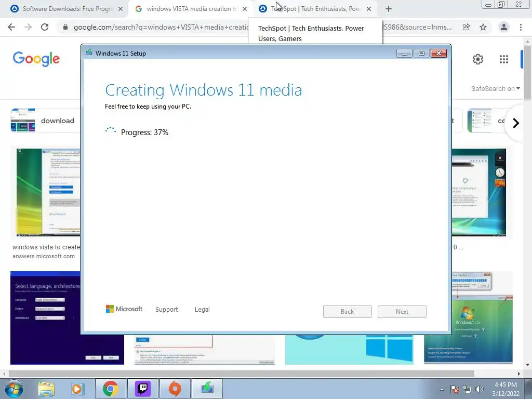
Task: Click the Next button in Windows 11 Setup
Action: [402, 312]
